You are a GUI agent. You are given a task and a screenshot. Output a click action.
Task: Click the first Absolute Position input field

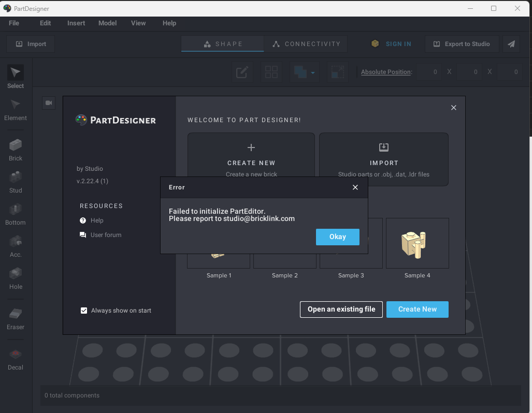point(429,72)
